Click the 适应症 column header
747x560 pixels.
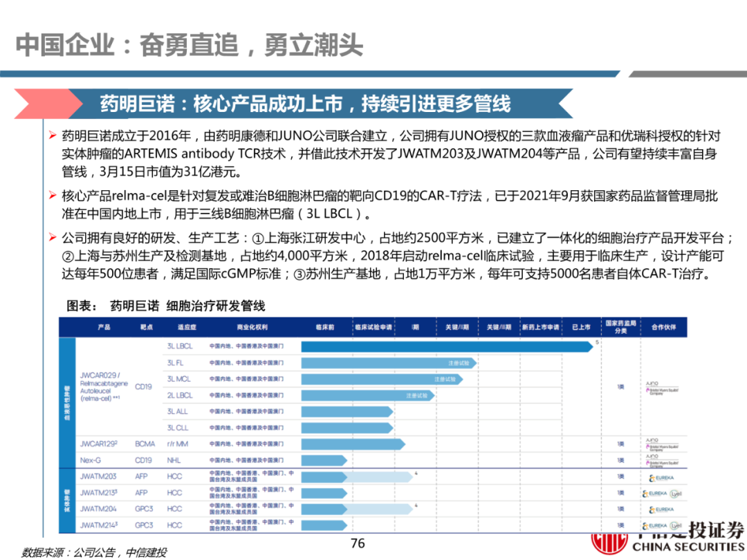point(187,327)
